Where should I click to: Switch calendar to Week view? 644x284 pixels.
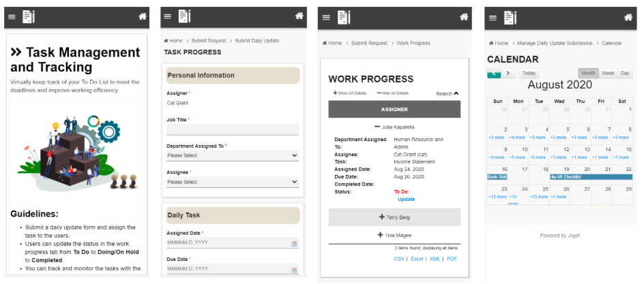click(608, 74)
